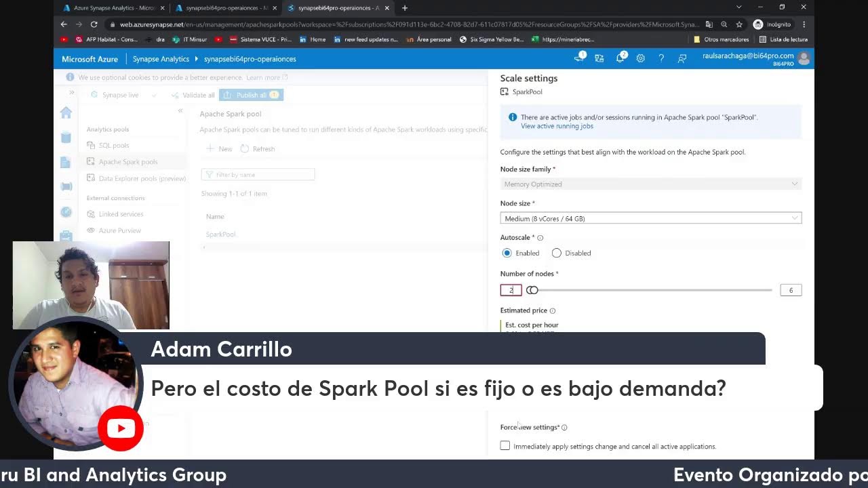Click the number of nodes slider handle
Screen dimensions: 868x488
(x=532, y=290)
